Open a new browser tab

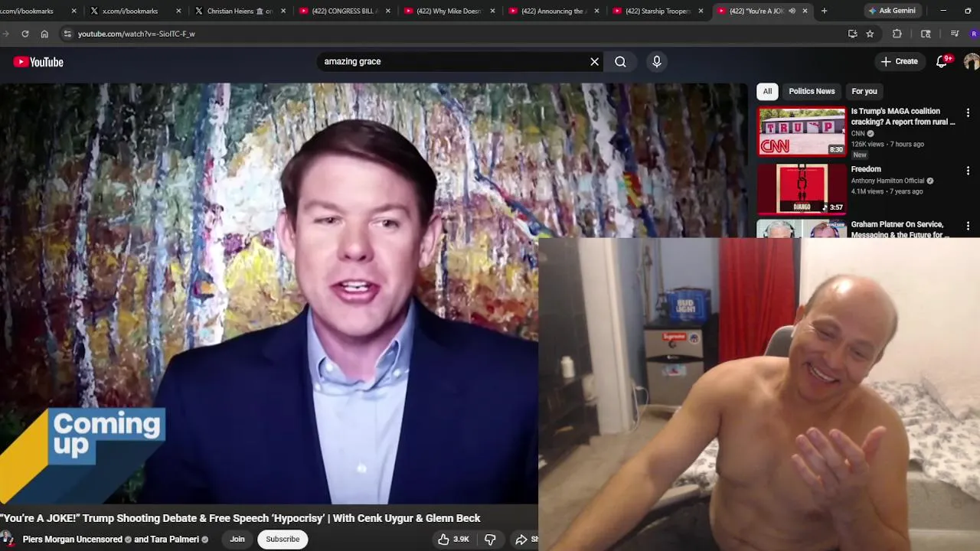(824, 11)
